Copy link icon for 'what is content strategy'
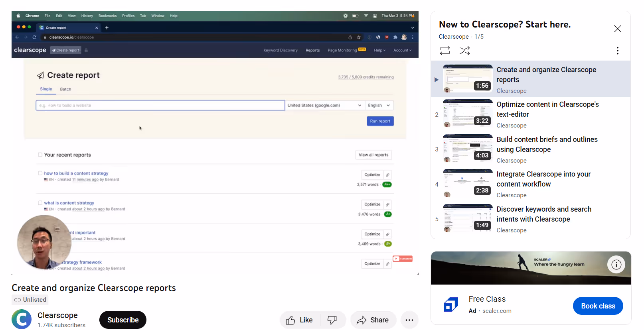The height and width of the screenshot is (330, 644). (387, 204)
